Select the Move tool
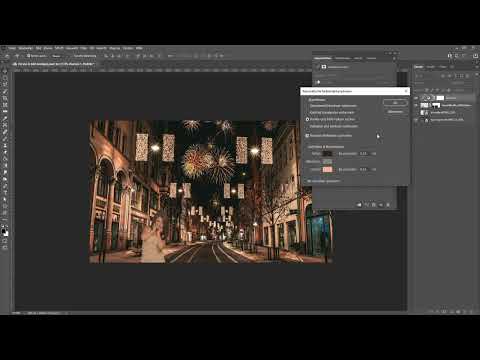The height and width of the screenshot is (360, 480). click(x=5, y=71)
